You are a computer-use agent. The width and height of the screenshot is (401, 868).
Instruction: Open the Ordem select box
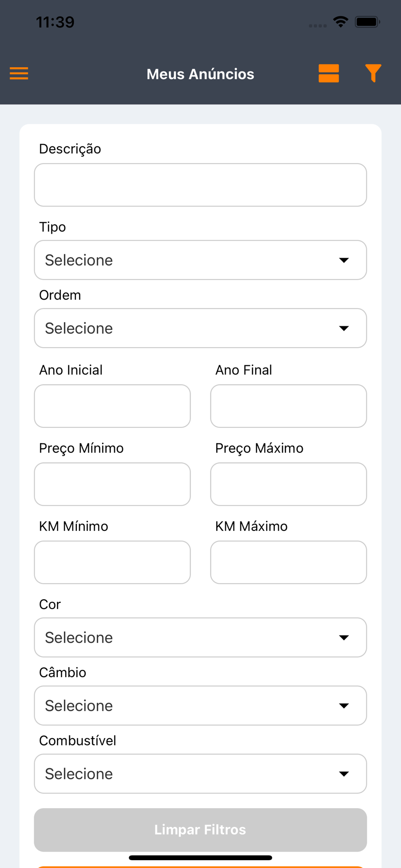coord(200,328)
